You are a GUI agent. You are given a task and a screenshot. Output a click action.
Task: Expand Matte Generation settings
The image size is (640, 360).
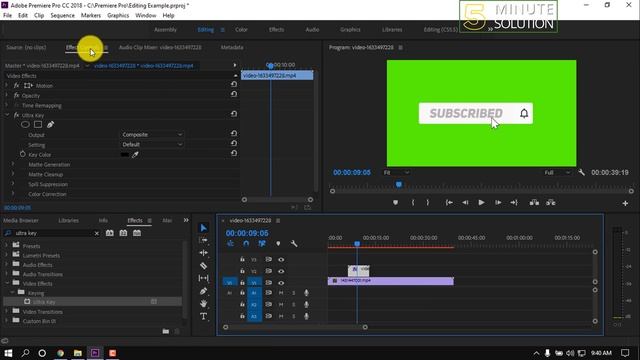[13, 164]
